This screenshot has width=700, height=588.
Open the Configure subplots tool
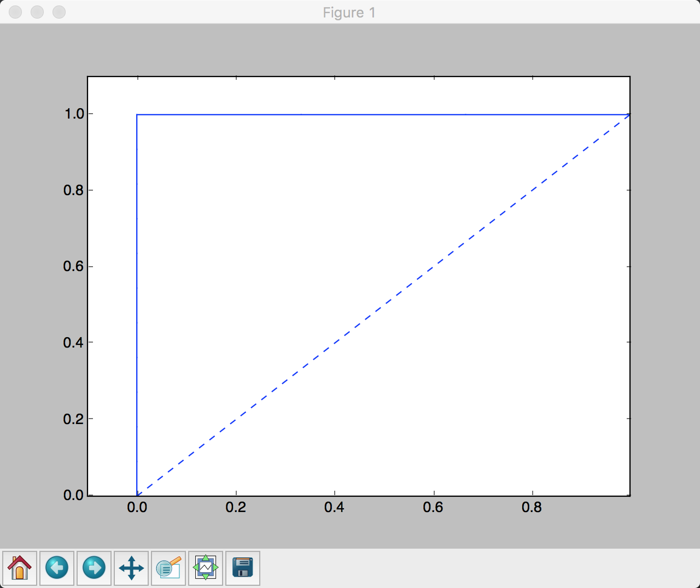pyautogui.click(x=206, y=568)
